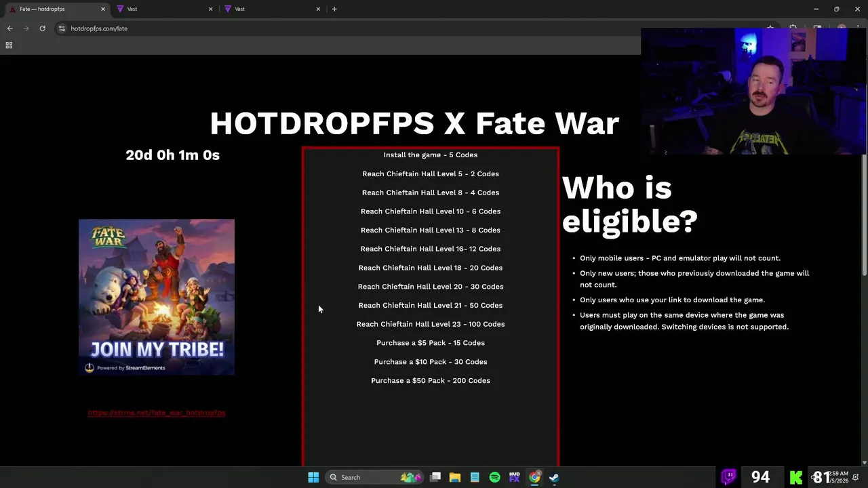Go back with the browser back arrow
Image resolution: width=868 pixels, height=488 pixels.
[x=9, y=28]
